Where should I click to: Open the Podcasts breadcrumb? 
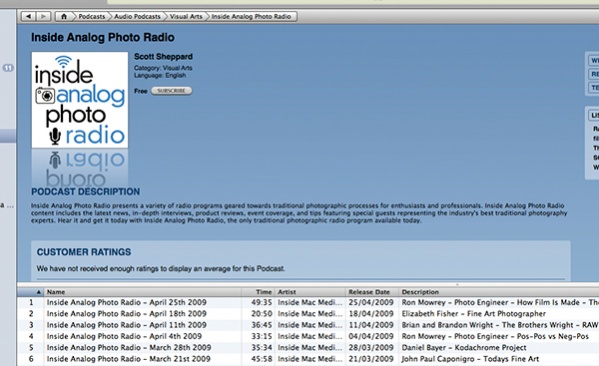pyautogui.click(x=91, y=16)
